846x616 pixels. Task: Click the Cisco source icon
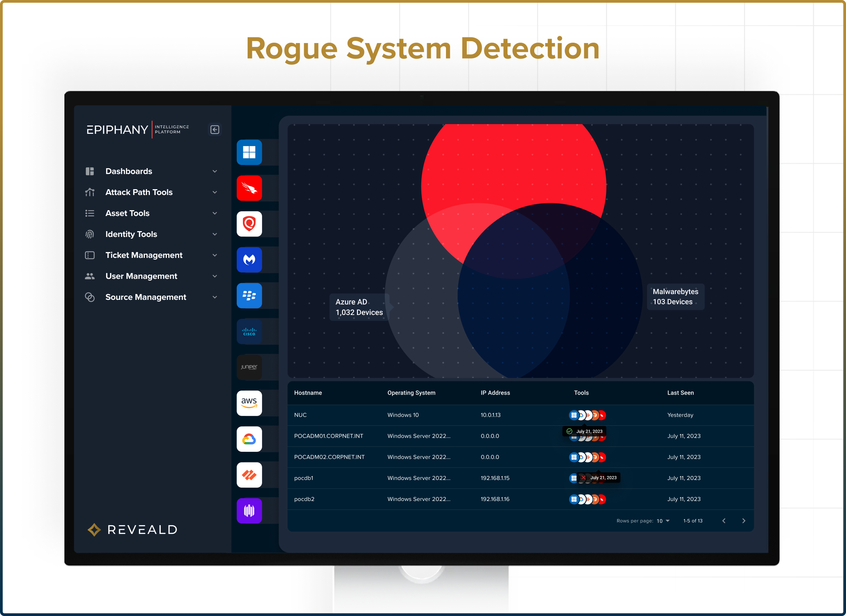click(249, 331)
